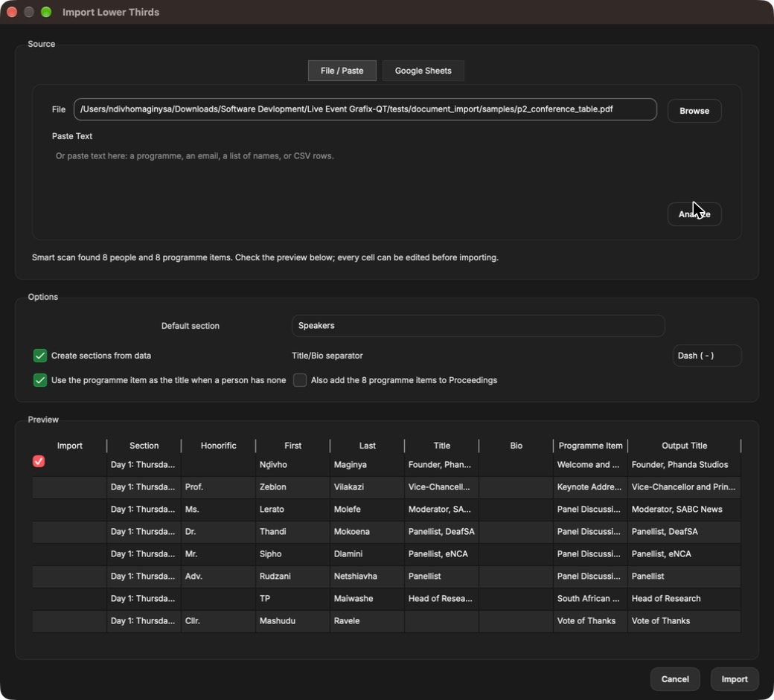This screenshot has width=774, height=700.
Task: Click the Analyze button
Action: [694, 214]
